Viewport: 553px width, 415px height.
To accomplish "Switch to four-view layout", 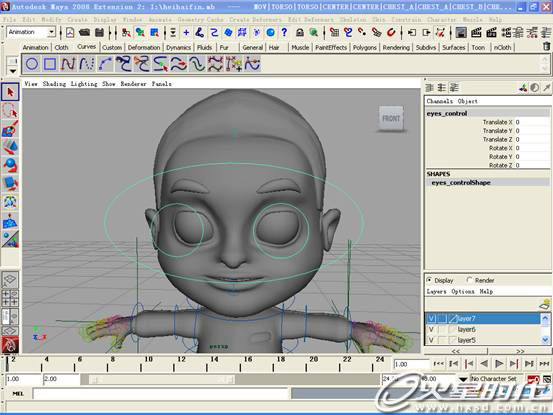I will click(10, 298).
